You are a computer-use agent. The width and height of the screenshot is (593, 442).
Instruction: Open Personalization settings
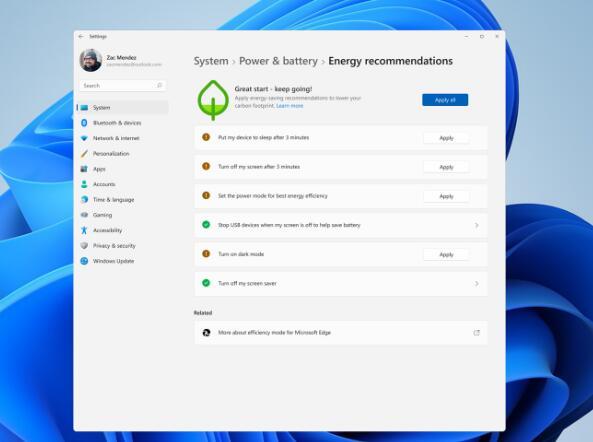tap(123, 154)
